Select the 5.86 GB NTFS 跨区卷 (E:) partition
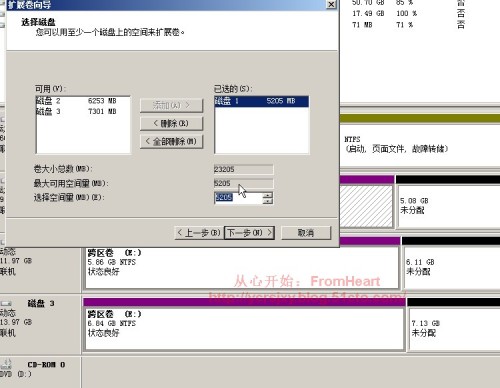Image resolution: width=500 pixels, height=388 pixels. (242, 268)
